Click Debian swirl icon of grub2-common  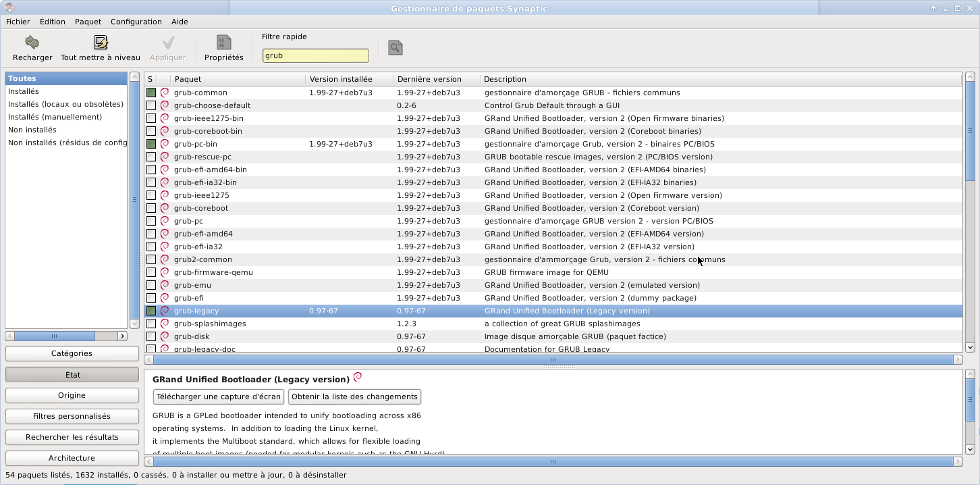point(165,259)
